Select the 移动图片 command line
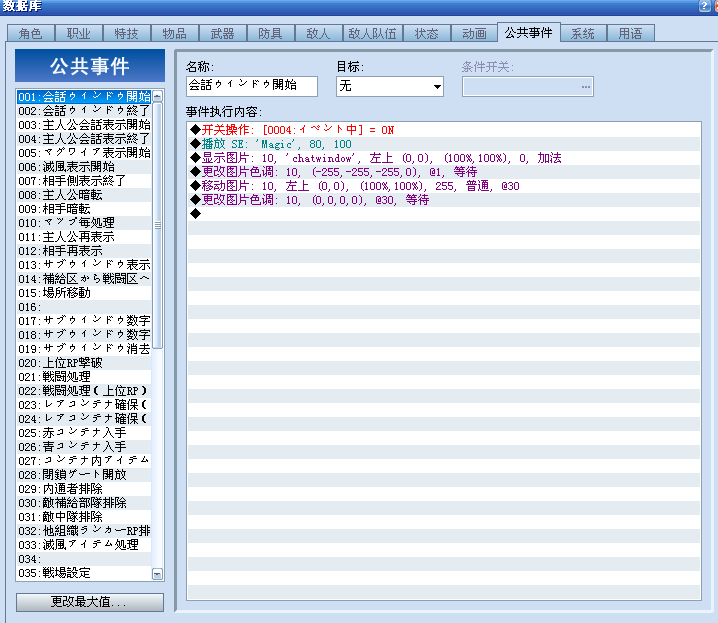718x623 pixels. point(444,186)
